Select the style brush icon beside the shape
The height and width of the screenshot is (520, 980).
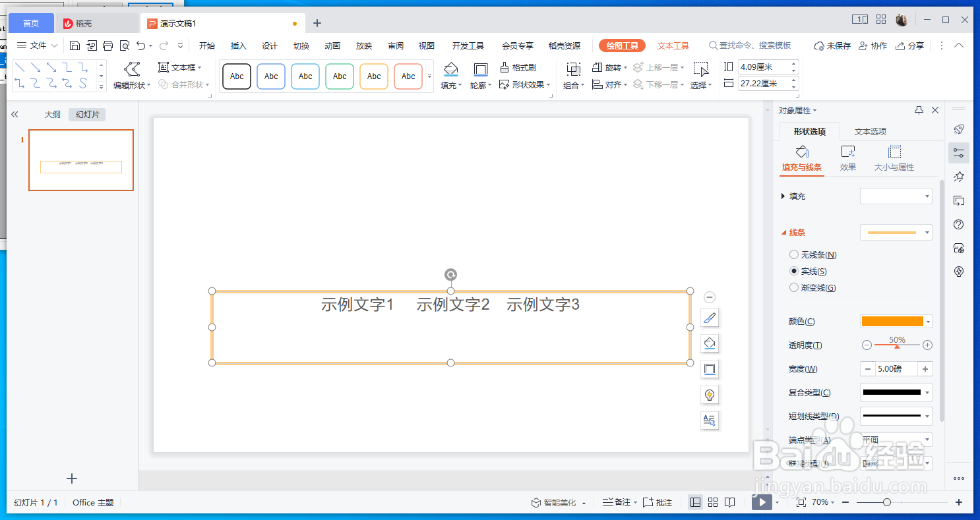(709, 317)
